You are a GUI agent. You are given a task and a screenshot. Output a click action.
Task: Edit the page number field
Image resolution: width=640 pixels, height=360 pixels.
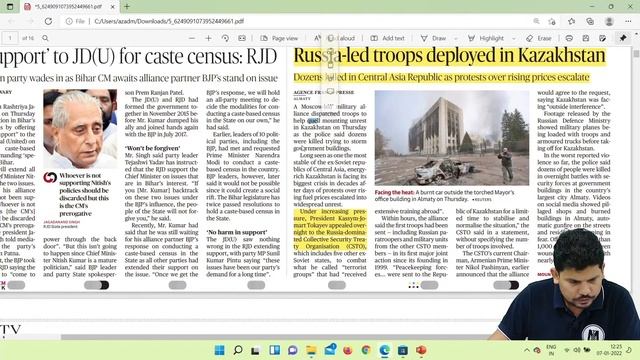click(10, 38)
